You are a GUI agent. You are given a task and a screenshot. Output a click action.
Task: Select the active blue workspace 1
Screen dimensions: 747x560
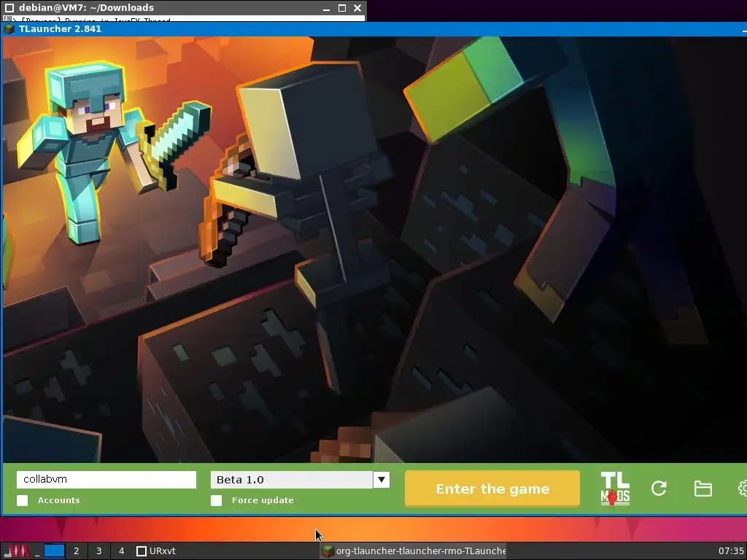pos(54,551)
